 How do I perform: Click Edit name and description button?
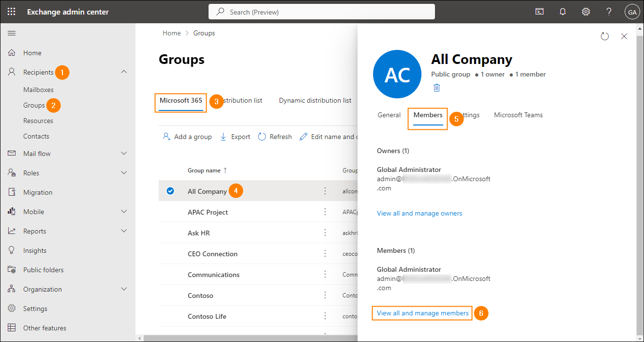tap(328, 137)
